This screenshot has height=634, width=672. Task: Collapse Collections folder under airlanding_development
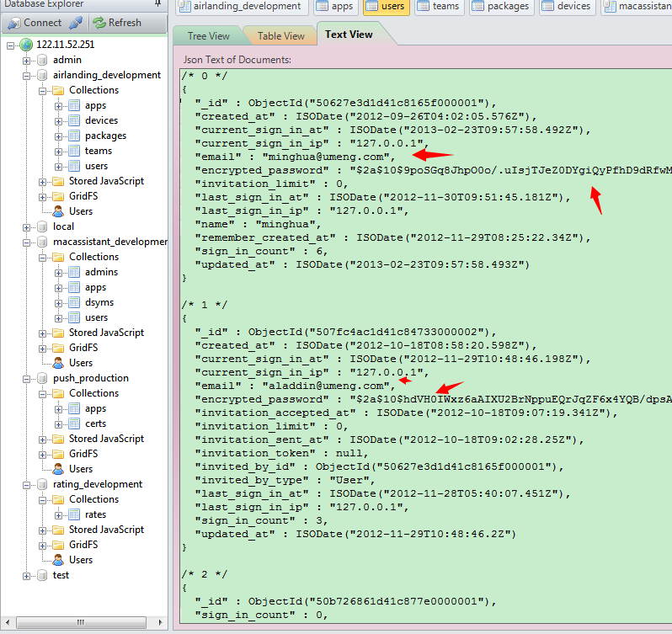42,91
